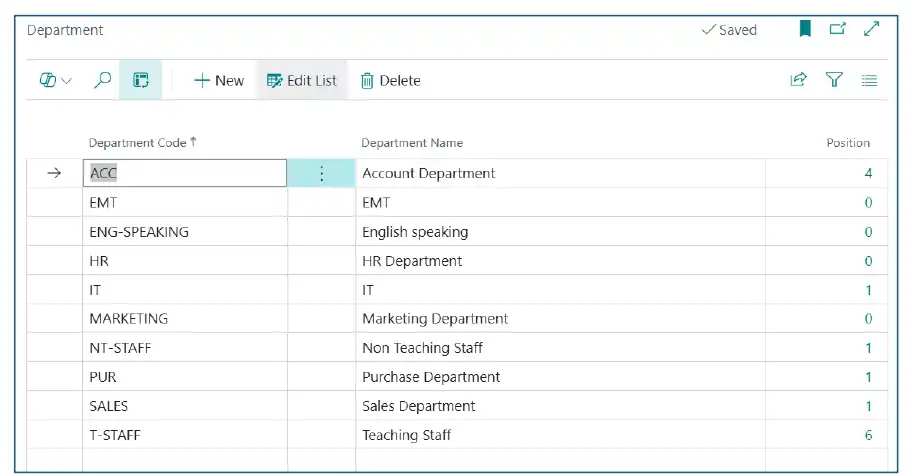The width and height of the screenshot is (911, 474).
Task: Toggle the list view layout icon
Action: (141, 81)
